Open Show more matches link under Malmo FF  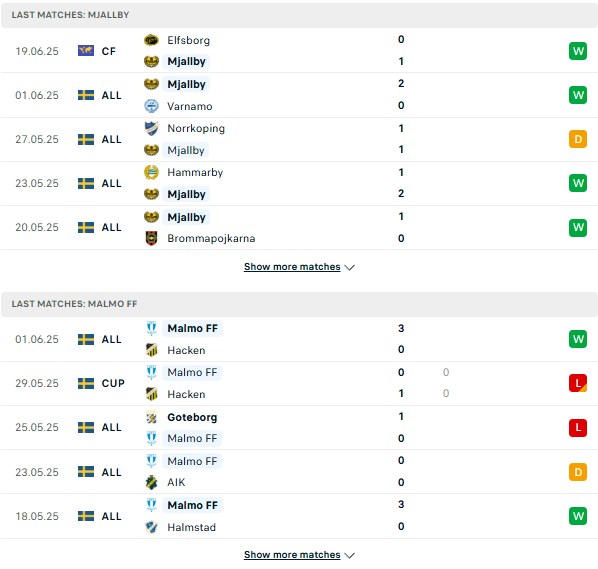pos(292,555)
